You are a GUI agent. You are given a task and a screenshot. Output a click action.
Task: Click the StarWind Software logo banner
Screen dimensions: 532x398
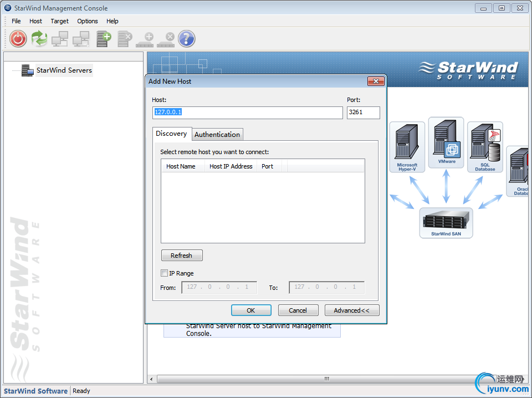(469, 70)
